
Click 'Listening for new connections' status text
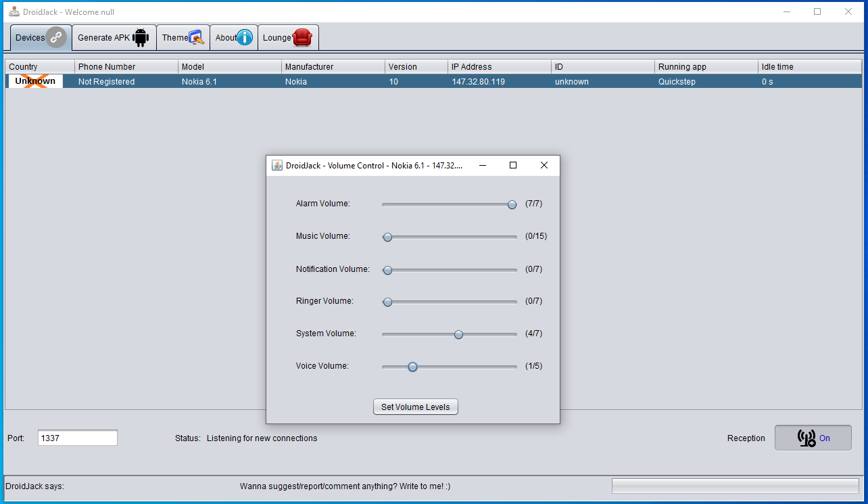click(x=262, y=438)
